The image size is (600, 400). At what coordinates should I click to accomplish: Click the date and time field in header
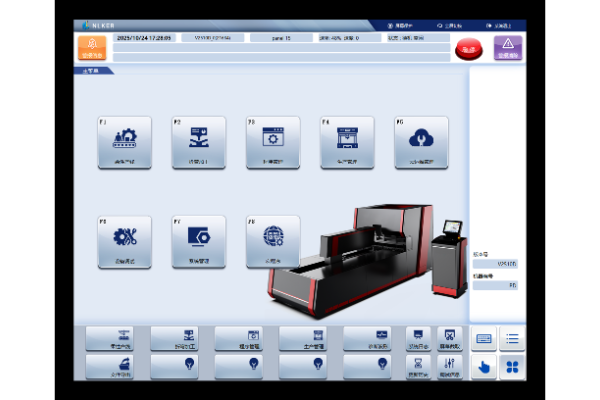coord(143,38)
